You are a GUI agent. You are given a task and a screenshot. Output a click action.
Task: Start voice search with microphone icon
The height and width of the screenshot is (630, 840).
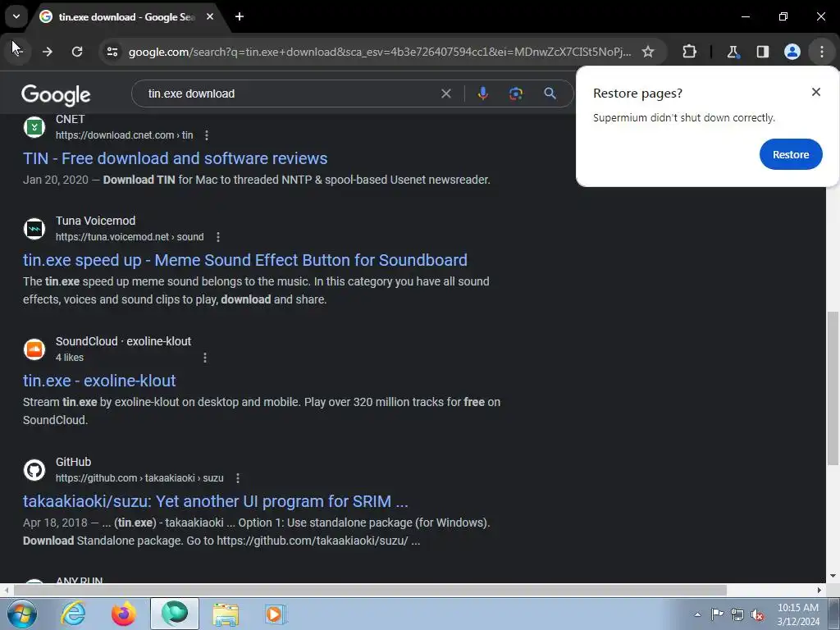pyautogui.click(x=482, y=94)
